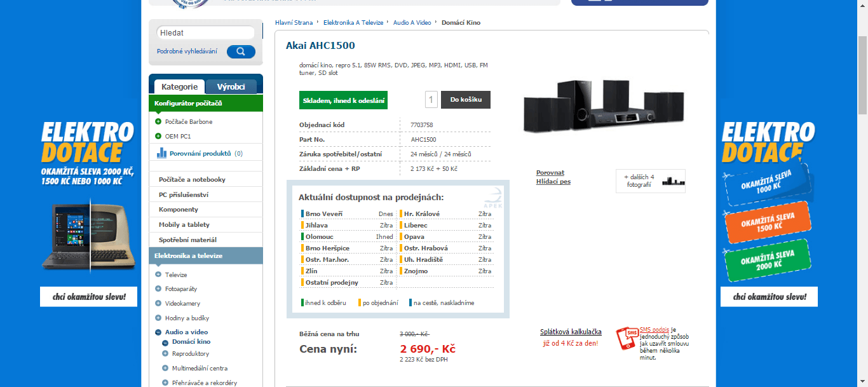
Task: Click the magnifier search button
Action: coord(241,51)
